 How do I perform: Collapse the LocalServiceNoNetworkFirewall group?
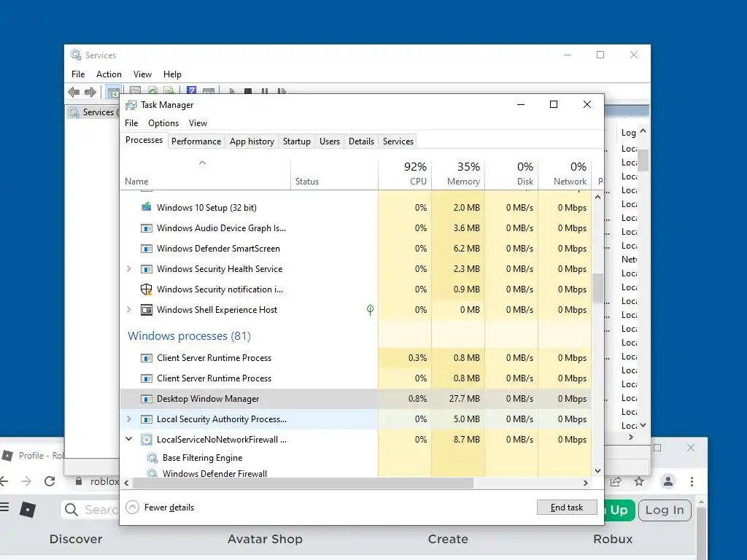tap(128, 439)
